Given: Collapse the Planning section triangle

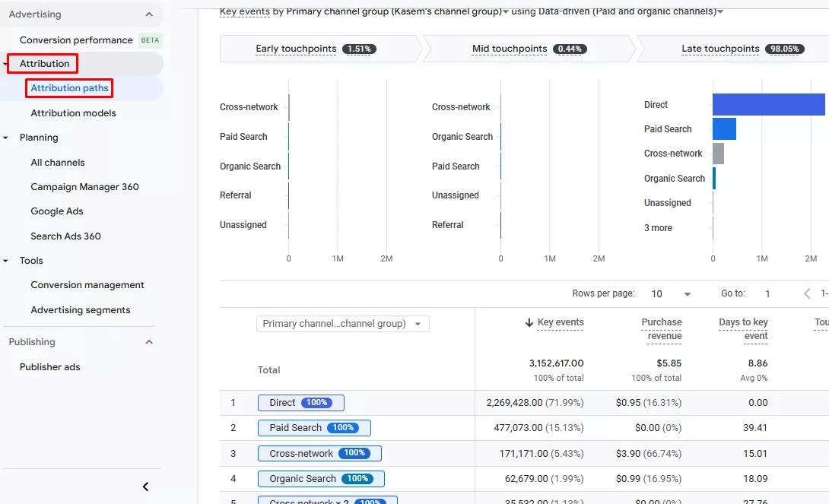Looking at the screenshot, I should point(6,138).
